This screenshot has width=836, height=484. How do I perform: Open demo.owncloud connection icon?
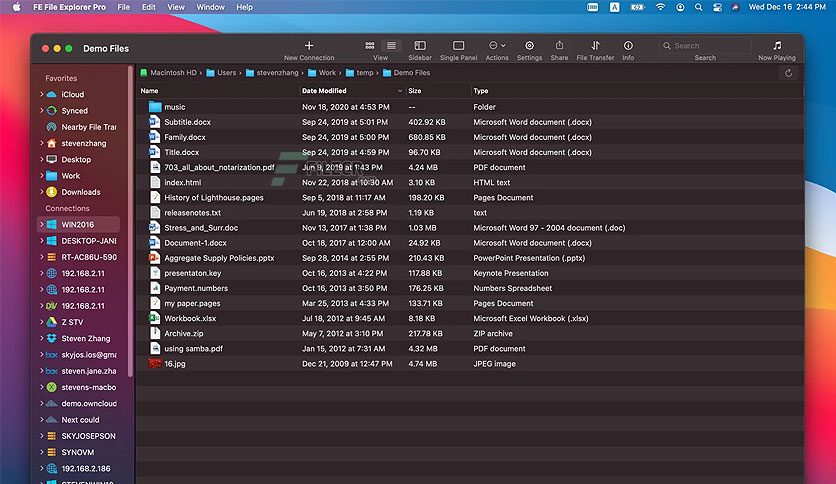click(52, 404)
